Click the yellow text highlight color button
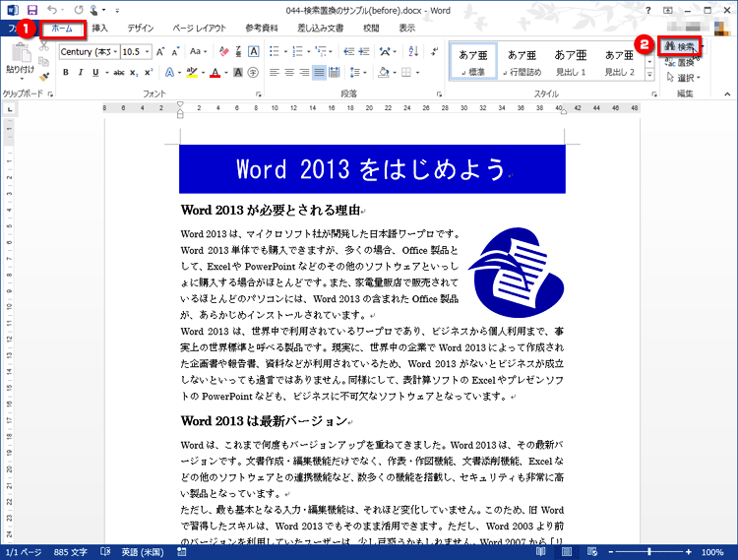Screen dimensions: 738x560 (192, 73)
